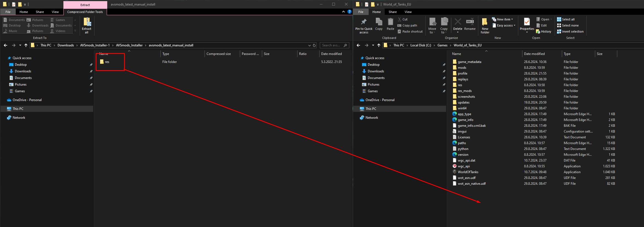Open the View tab in right window
This screenshot has height=227, width=644.
pyautogui.click(x=408, y=12)
